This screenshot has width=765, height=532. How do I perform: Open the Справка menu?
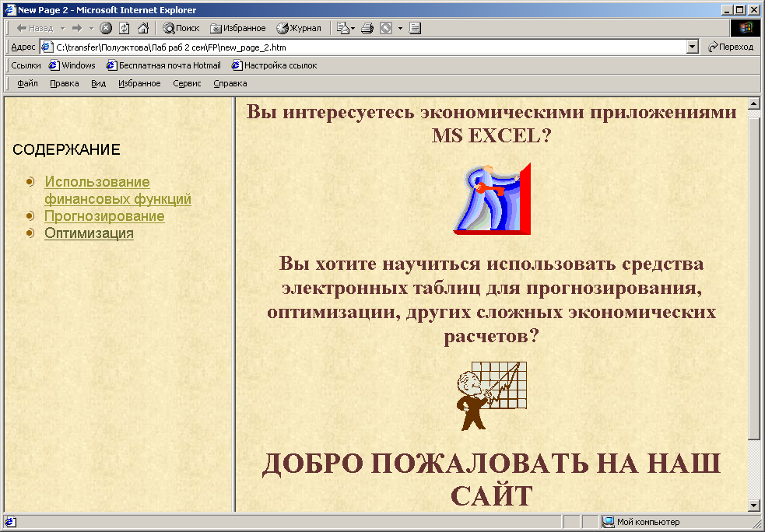[230, 83]
